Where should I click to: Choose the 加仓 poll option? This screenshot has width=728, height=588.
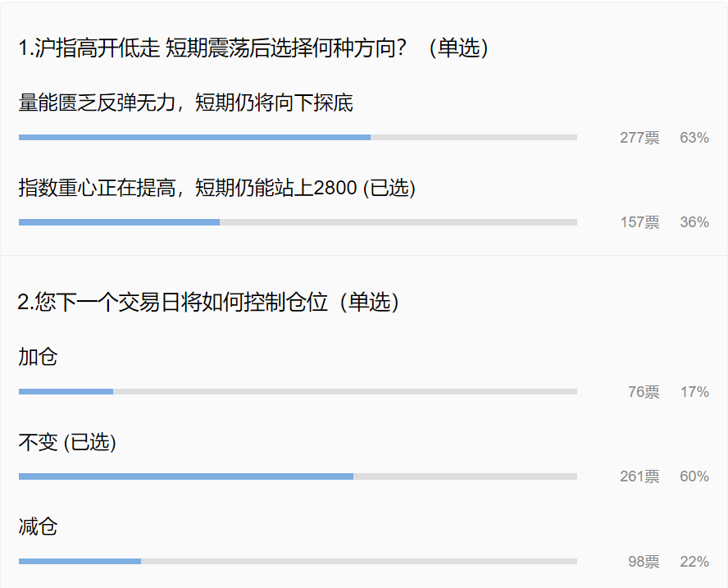[x=38, y=358]
